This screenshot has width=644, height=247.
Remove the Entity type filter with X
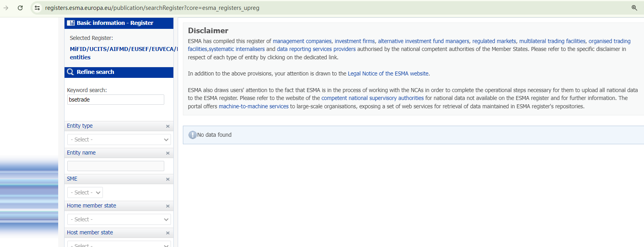(168, 126)
